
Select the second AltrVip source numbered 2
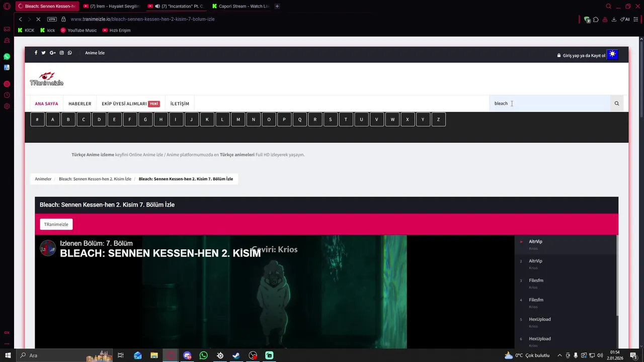pos(566,264)
